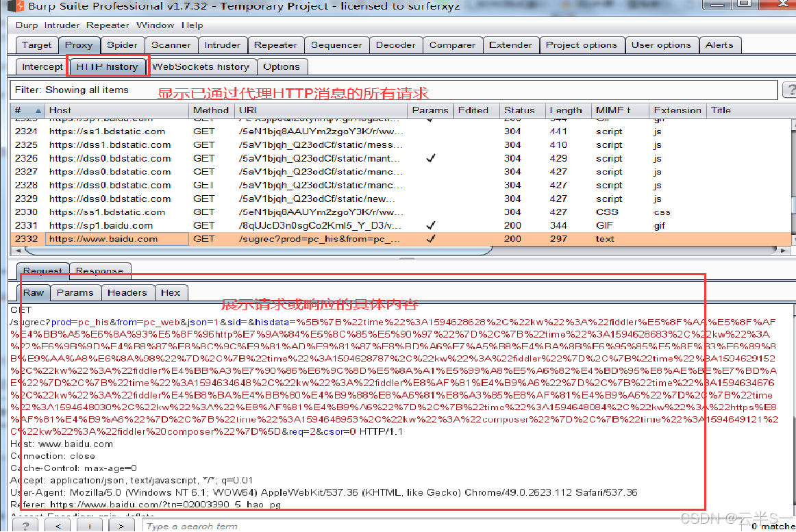Click Params checkmark in row 2326
The image size is (796, 532).
click(430, 158)
